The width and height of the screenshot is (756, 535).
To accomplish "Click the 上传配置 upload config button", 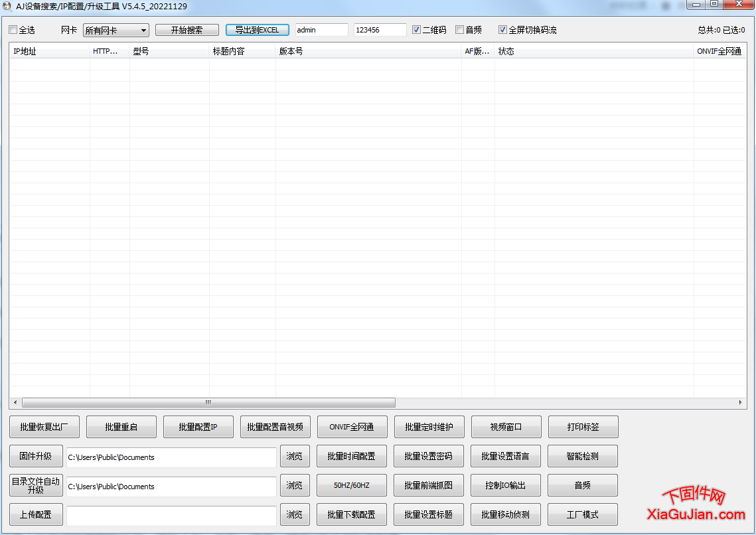I will pos(36,515).
